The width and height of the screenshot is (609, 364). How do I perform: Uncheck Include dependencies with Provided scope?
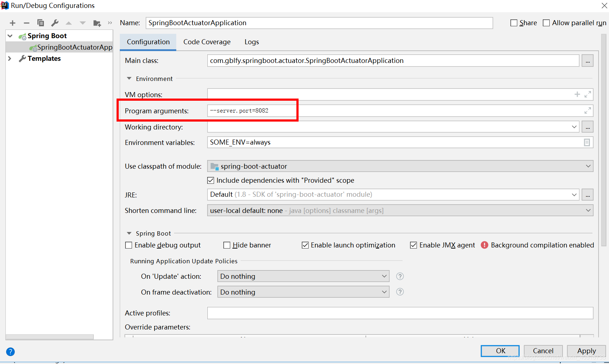[x=211, y=180]
